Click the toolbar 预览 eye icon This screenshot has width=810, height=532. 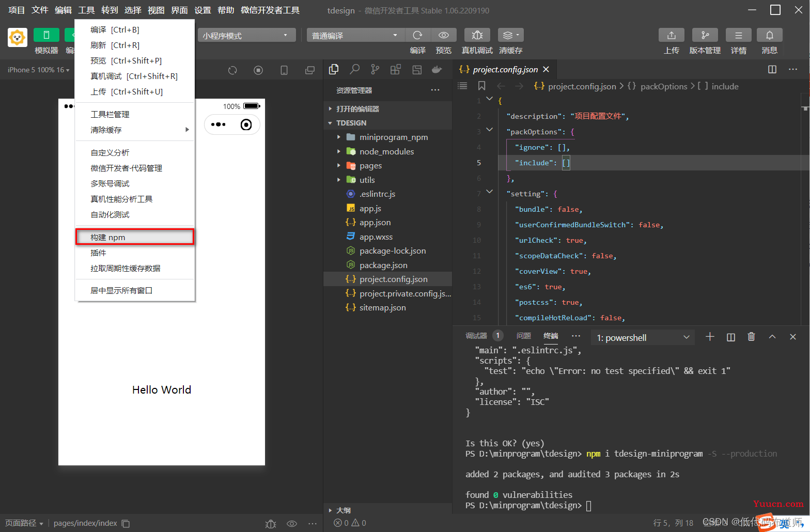pyautogui.click(x=444, y=35)
